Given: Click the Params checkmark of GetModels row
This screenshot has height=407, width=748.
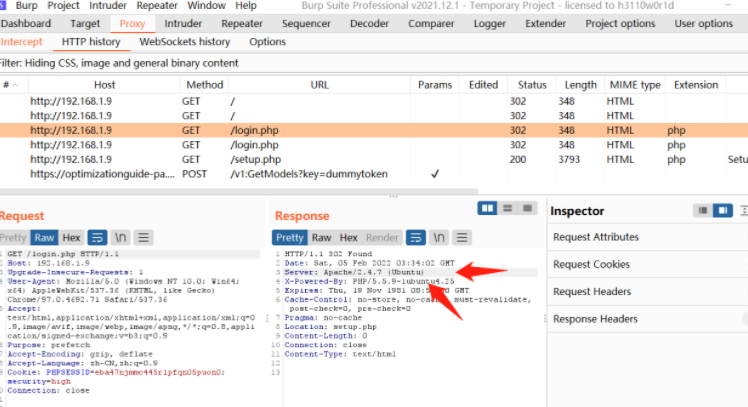Looking at the screenshot, I should point(435,174).
